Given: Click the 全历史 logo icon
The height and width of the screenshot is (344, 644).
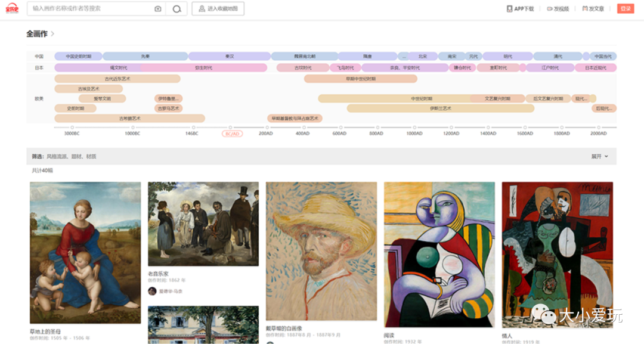Looking at the screenshot, I should [13, 9].
